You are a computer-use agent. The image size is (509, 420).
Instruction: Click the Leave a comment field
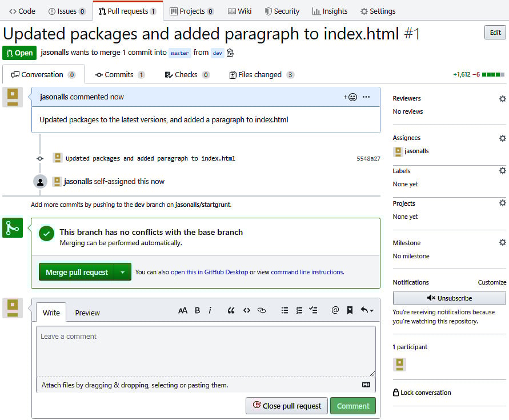(x=206, y=351)
